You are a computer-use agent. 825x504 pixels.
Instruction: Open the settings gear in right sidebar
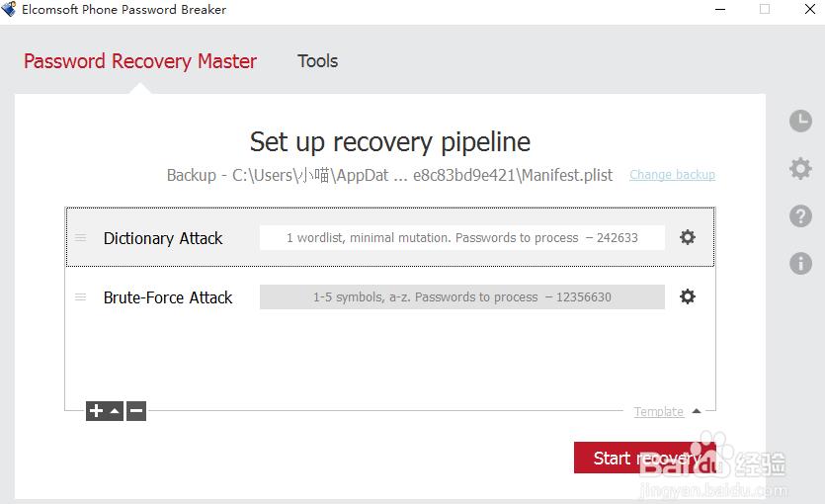pyautogui.click(x=800, y=168)
